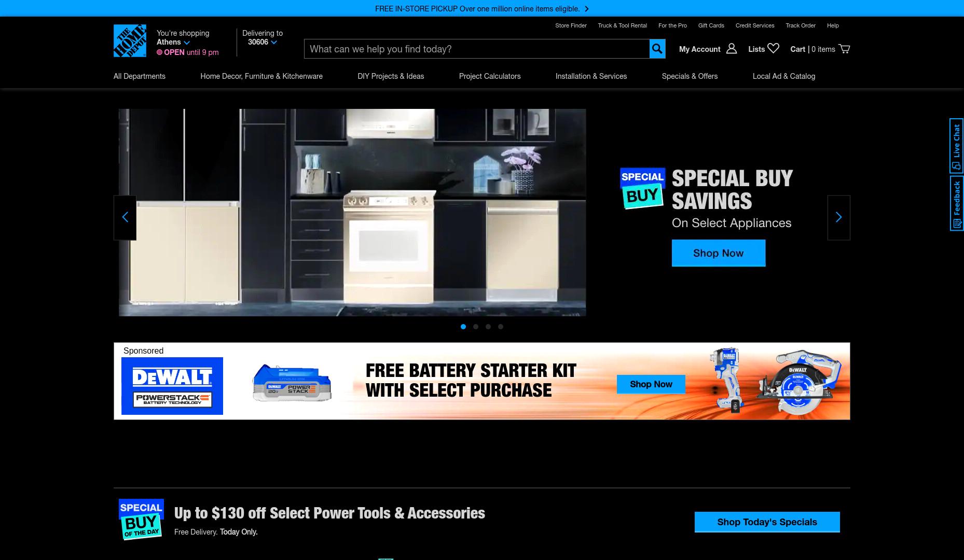Select second carousel dot
Image resolution: width=964 pixels, height=560 pixels.
[476, 327]
